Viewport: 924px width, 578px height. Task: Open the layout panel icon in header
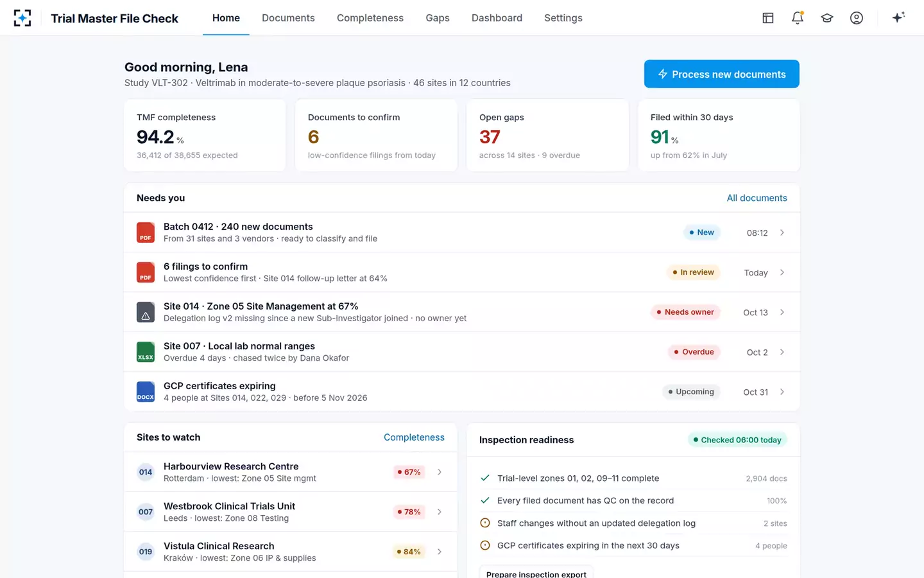tap(768, 18)
